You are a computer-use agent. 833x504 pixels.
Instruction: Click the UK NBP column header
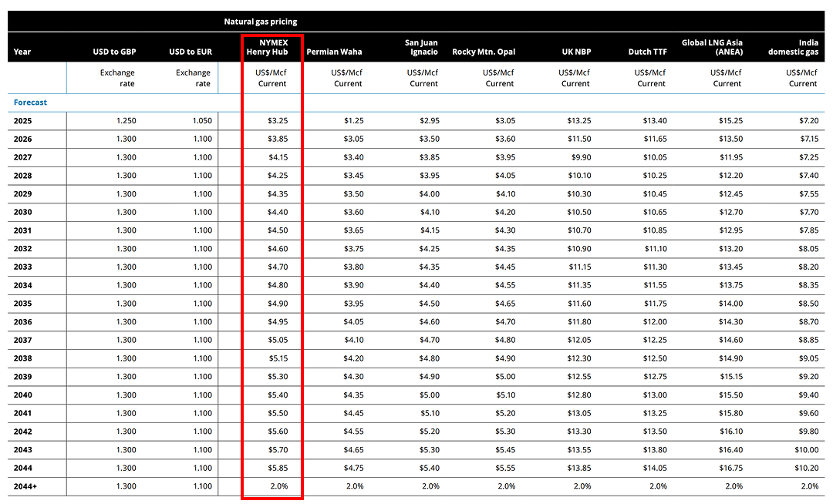point(576,52)
